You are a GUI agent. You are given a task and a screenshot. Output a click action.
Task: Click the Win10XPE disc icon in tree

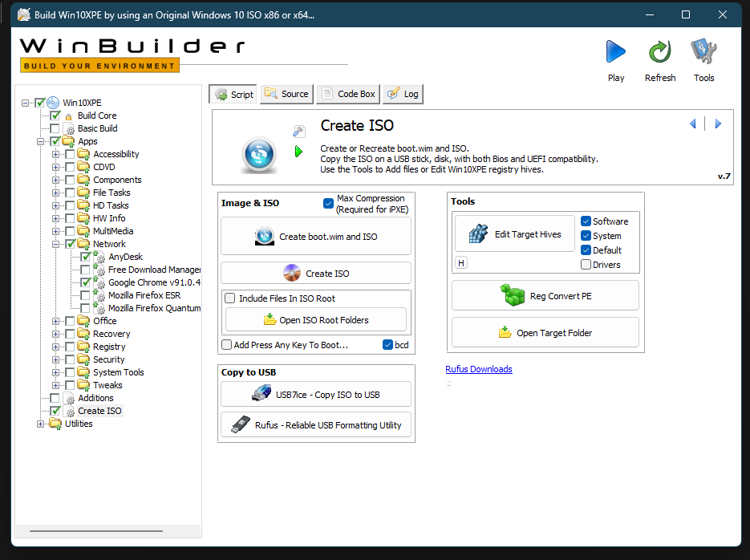[x=53, y=103]
